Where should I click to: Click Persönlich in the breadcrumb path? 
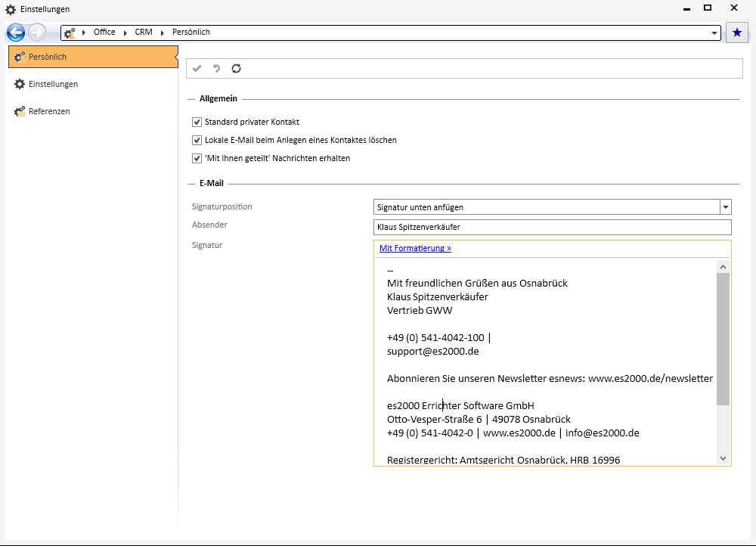(191, 32)
